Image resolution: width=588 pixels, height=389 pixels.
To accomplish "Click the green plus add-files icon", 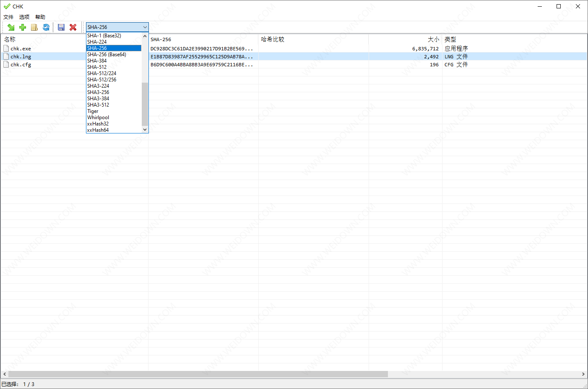I will 23,27.
